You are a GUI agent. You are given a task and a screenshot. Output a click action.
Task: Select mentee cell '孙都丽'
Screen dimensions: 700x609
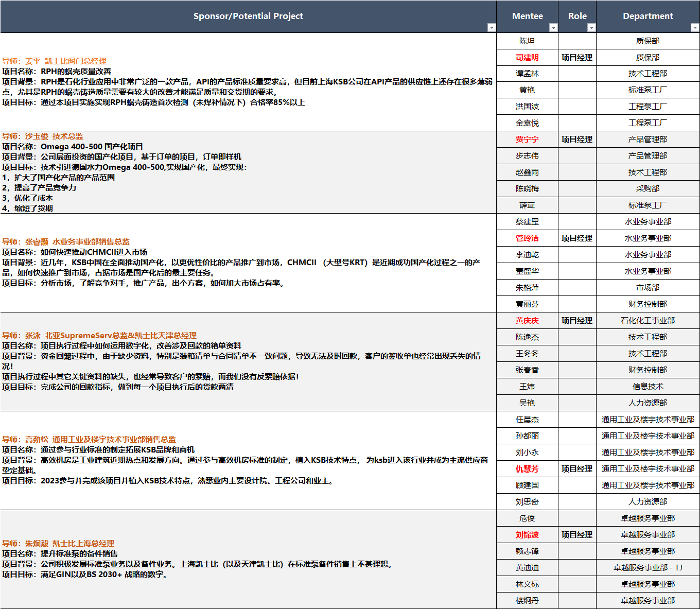pyautogui.click(x=527, y=436)
